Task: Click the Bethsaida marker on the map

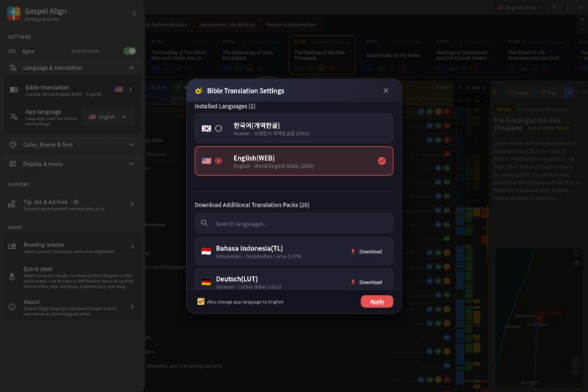Action: click(x=539, y=318)
